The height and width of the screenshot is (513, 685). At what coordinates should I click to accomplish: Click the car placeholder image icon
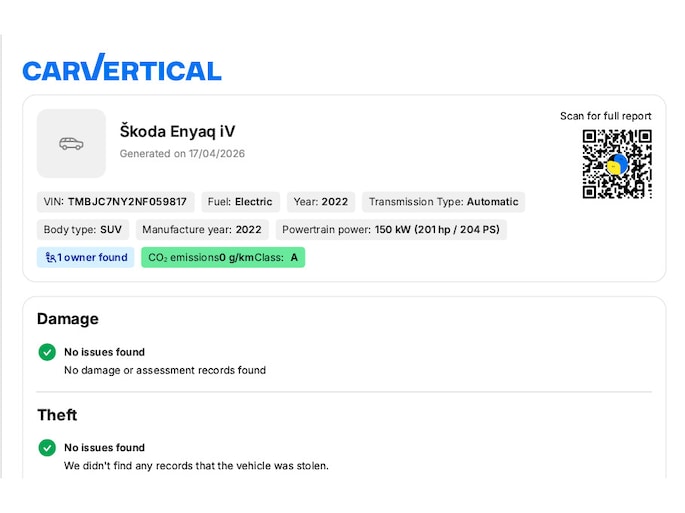coord(71,143)
